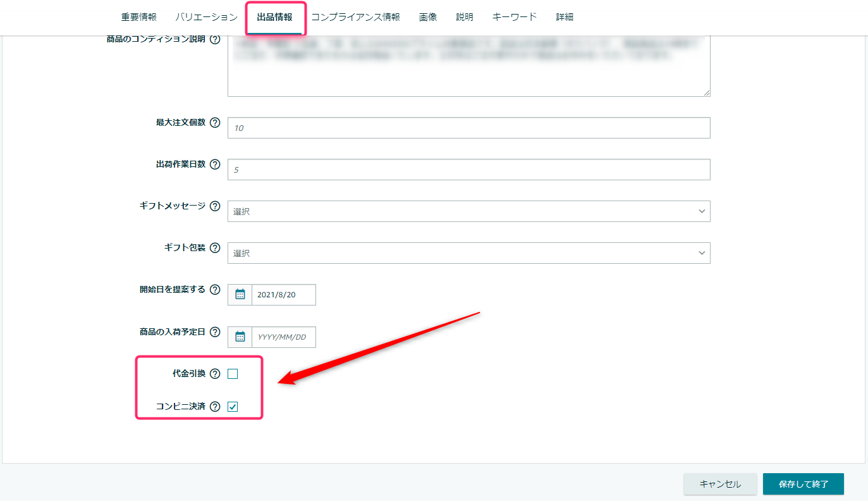868x501 pixels.
Task: Click help icon next to コンビニ決済
Action: [215, 407]
